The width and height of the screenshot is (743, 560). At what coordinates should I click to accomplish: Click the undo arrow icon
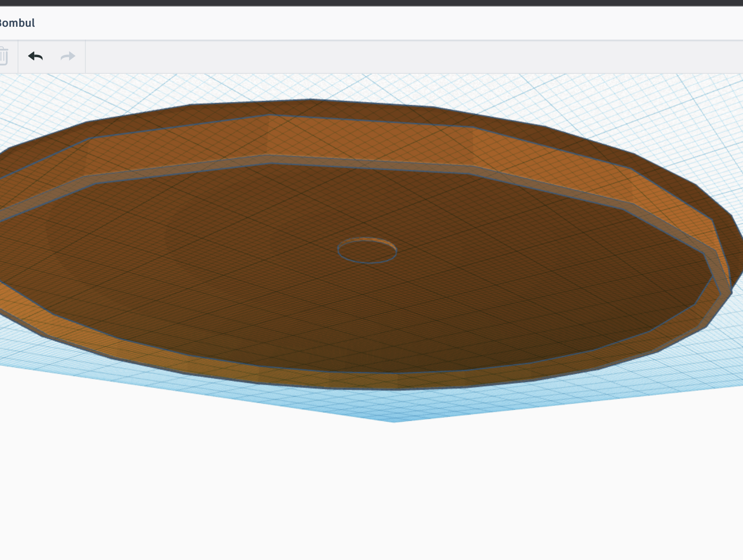click(36, 56)
